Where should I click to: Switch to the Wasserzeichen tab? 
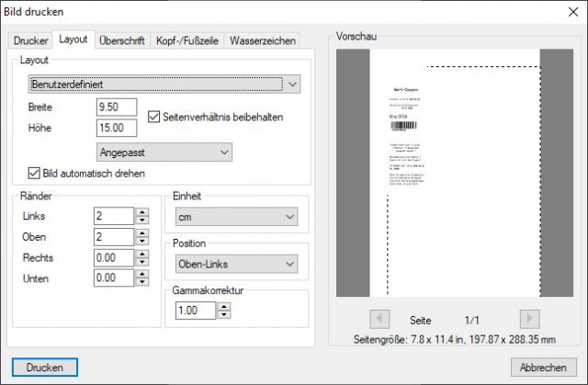point(263,40)
